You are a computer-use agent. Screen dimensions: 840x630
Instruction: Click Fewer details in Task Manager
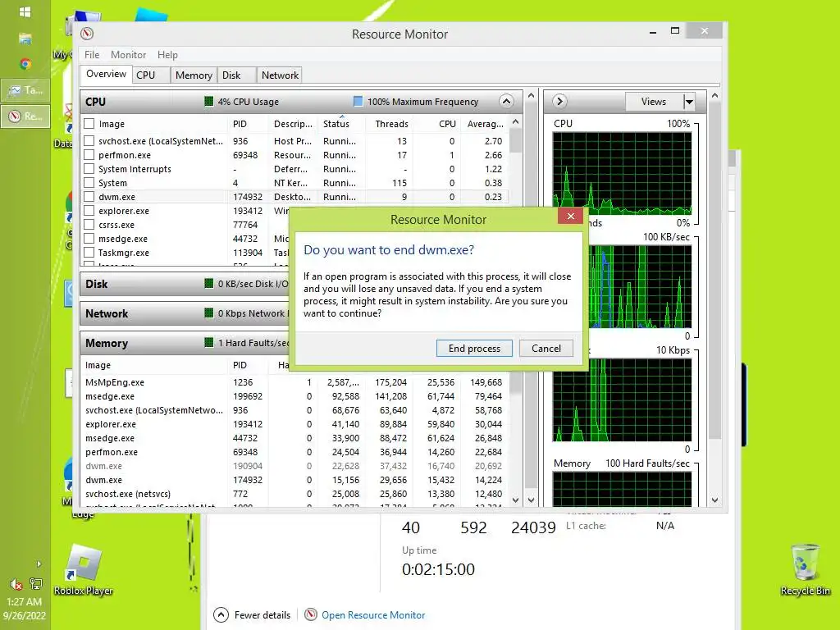262,615
